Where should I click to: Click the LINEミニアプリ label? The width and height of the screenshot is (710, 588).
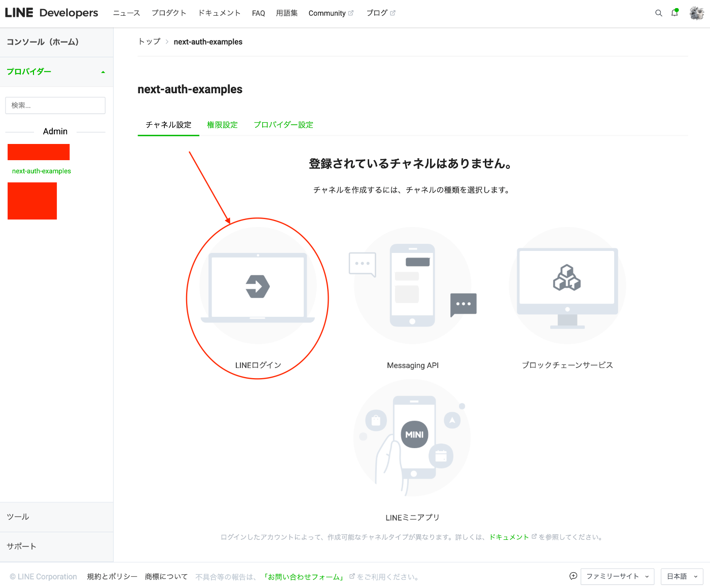click(x=412, y=518)
